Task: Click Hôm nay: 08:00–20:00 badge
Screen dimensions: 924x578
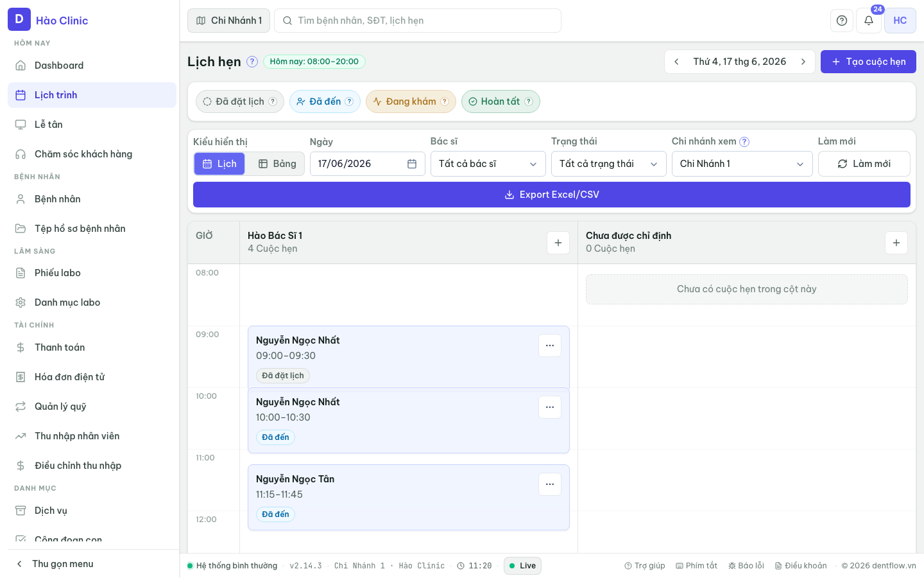Action: [314, 62]
